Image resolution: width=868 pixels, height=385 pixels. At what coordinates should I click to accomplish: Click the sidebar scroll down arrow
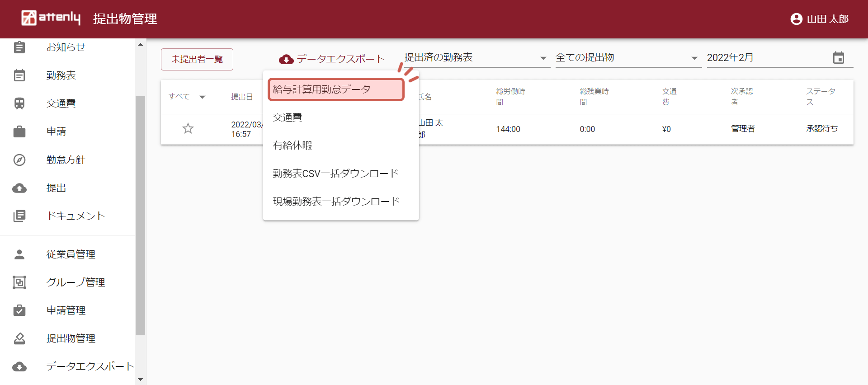click(x=140, y=379)
